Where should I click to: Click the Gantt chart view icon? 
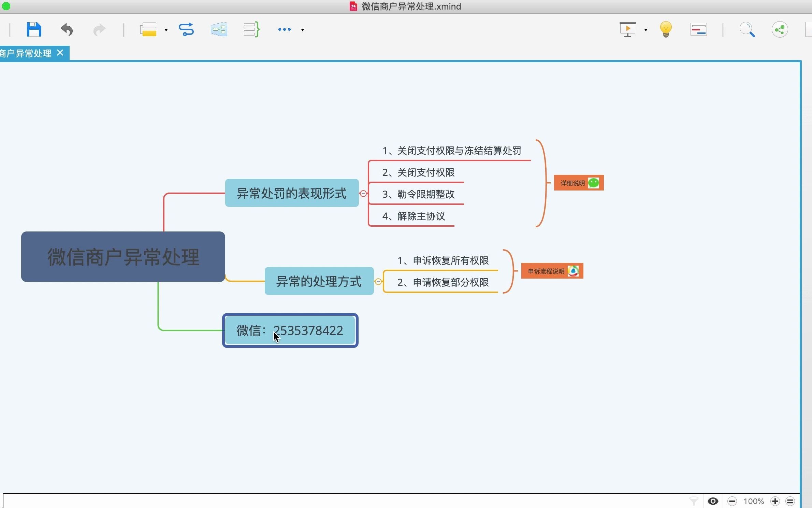(698, 30)
